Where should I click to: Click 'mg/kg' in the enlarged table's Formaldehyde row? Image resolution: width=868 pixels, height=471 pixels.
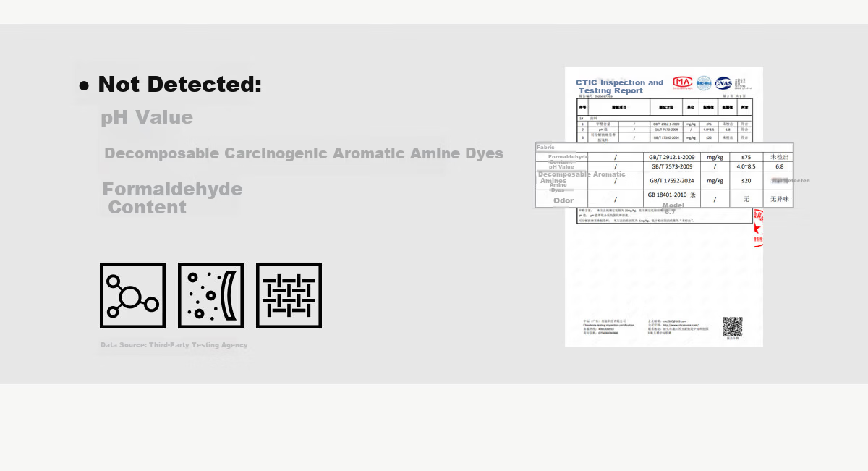tap(715, 157)
